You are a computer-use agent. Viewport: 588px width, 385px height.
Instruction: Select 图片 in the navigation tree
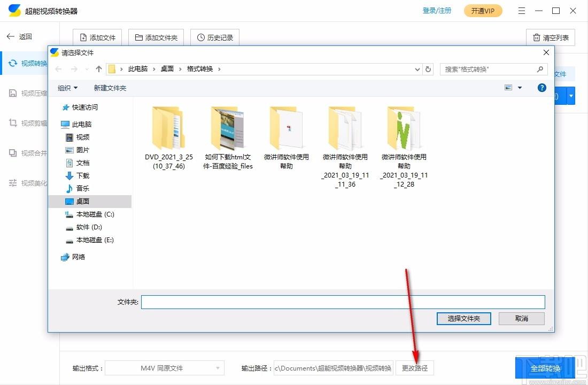click(78, 150)
